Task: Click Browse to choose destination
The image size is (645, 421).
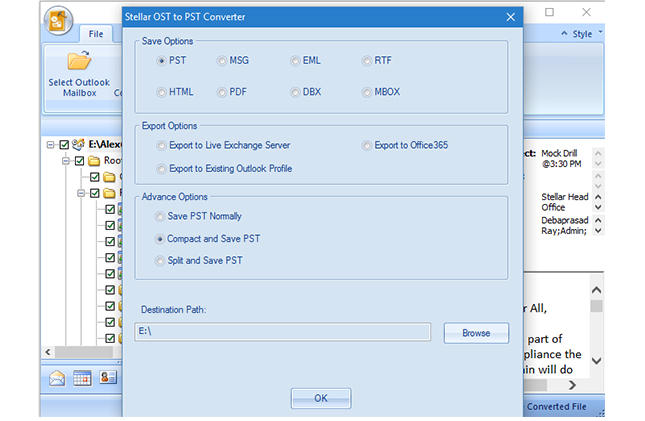Action: pyautogui.click(x=476, y=333)
